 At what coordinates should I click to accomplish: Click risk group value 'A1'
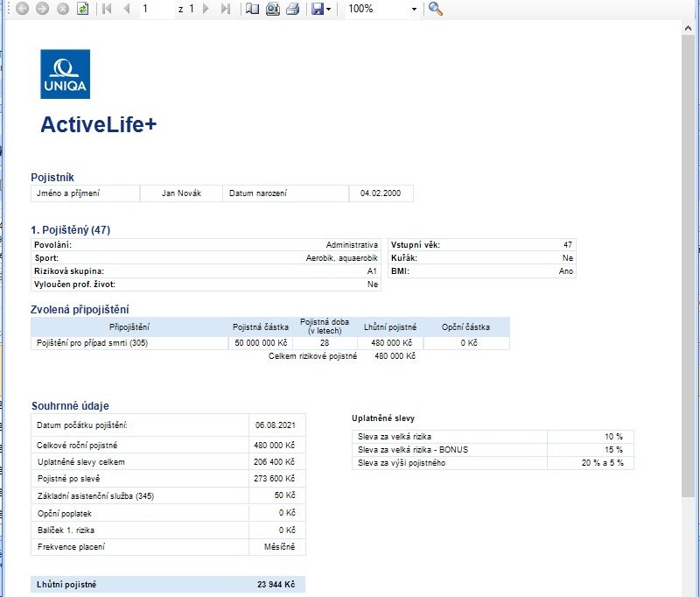tap(373, 271)
